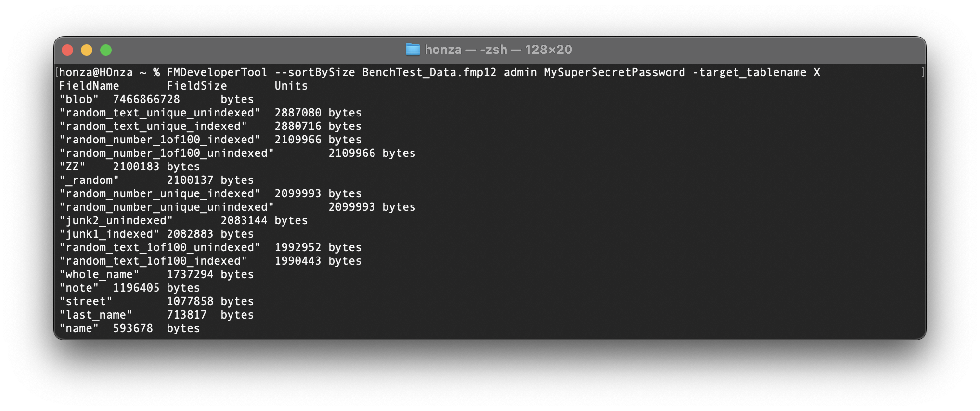Click the "blob" field name

point(79,100)
